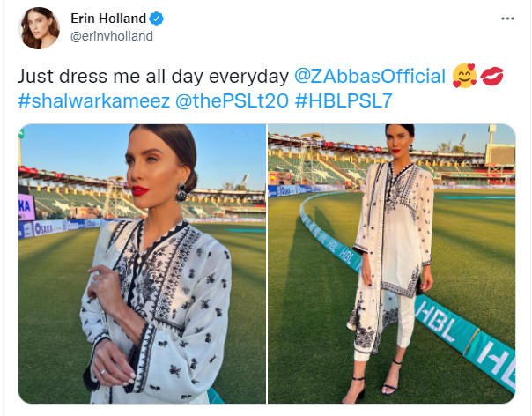Screen dimensions: 532x416
Task: Click the smiling face with hearts emoji
Action: point(464,76)
